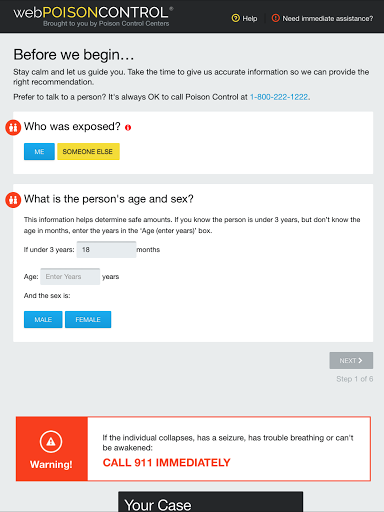Click the info icon beside Who was exposed
Viewport: 384px width, 512px height.
click(128, 127)
